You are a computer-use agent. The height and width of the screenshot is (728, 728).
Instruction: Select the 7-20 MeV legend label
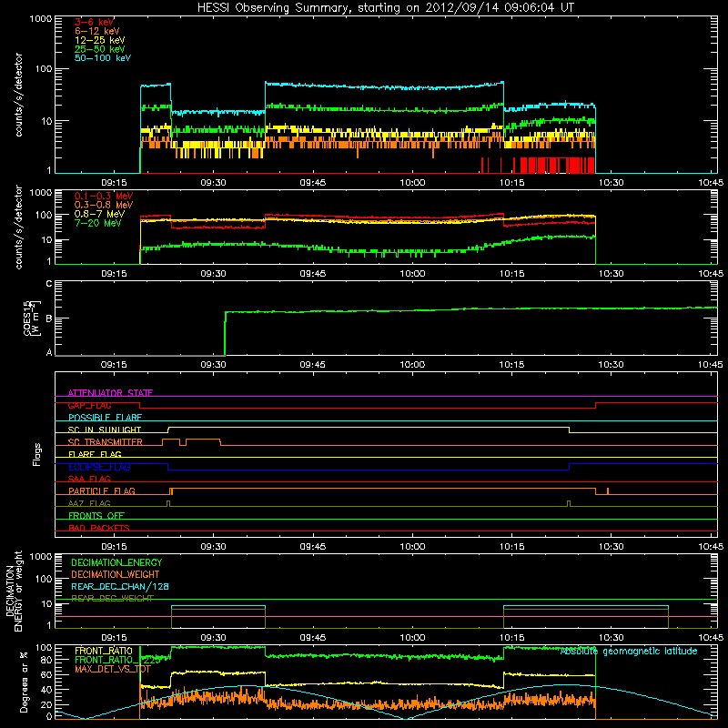click(97, 223)
